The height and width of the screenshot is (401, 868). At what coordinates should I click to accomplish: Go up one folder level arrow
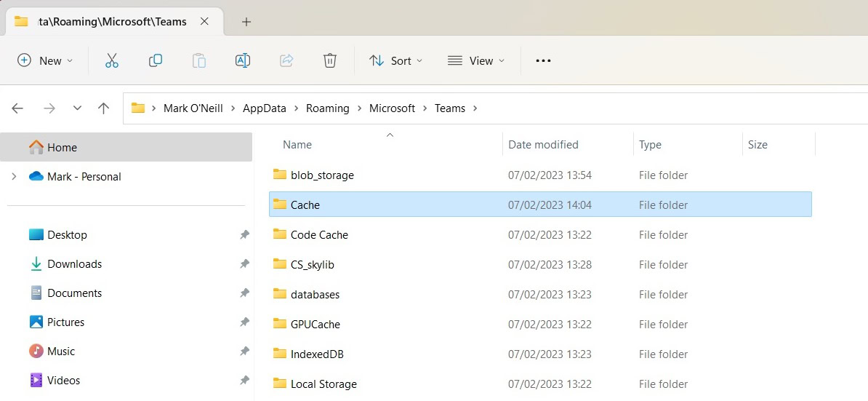tap(103, 108)
